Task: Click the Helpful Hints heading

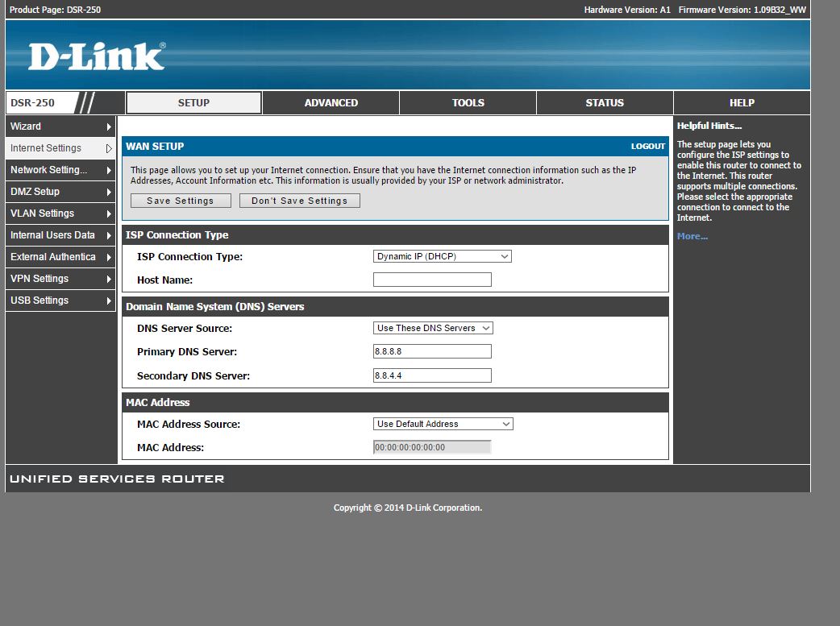Action: coord(709,126)
